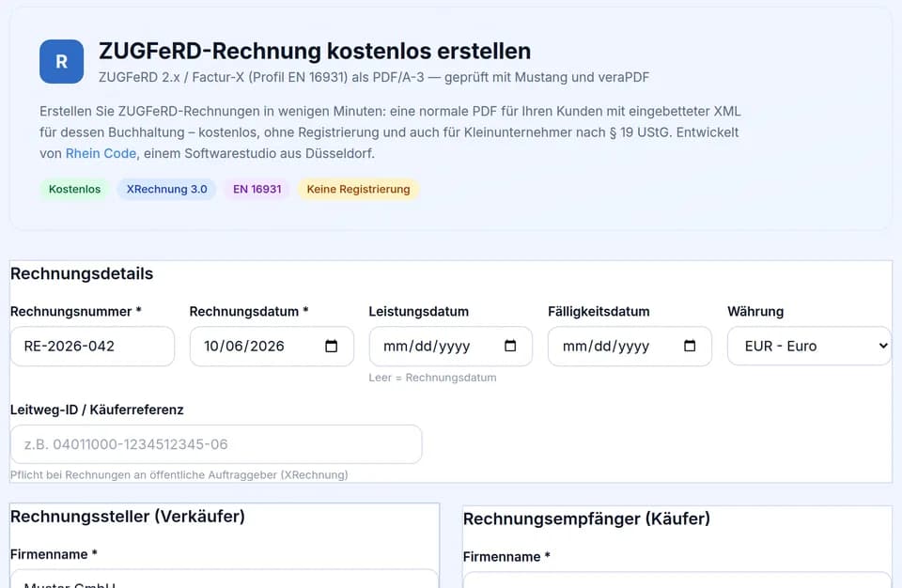Click the hint about öffentliche Auftraggeber (XRechnung)
This screenshot has width=902, height=588.
pos(179,474)
